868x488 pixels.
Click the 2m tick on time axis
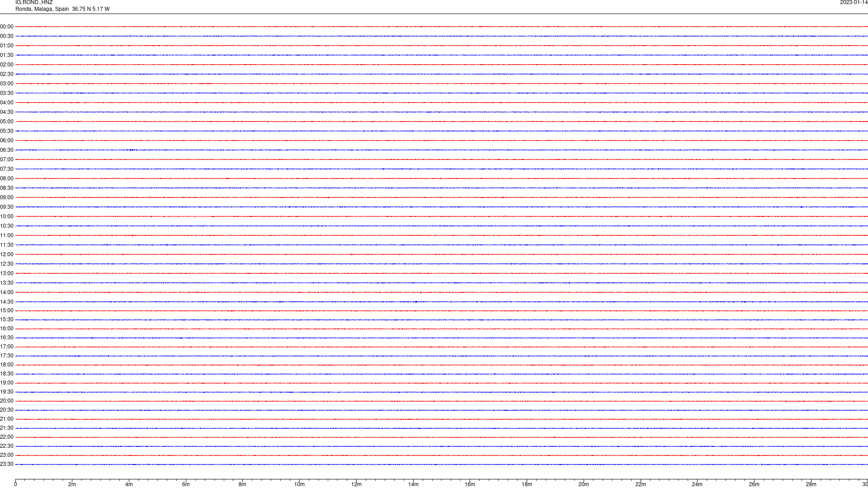tap(72, 484)
